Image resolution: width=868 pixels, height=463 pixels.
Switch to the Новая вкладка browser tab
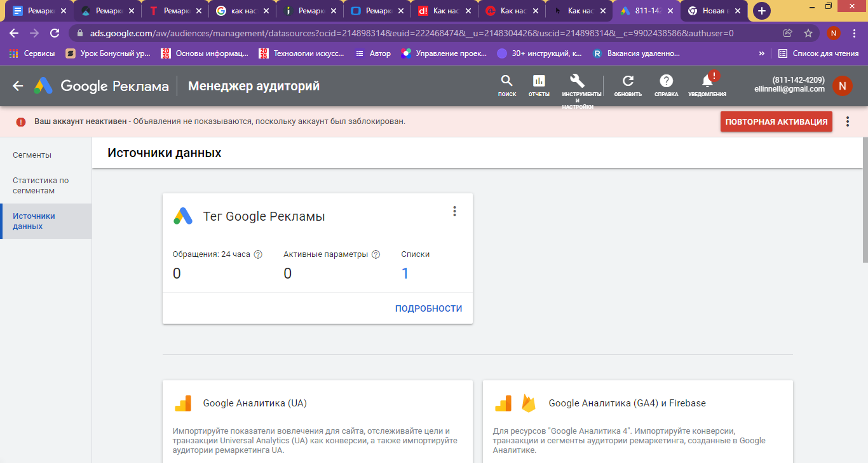click(x=713, y=11)
